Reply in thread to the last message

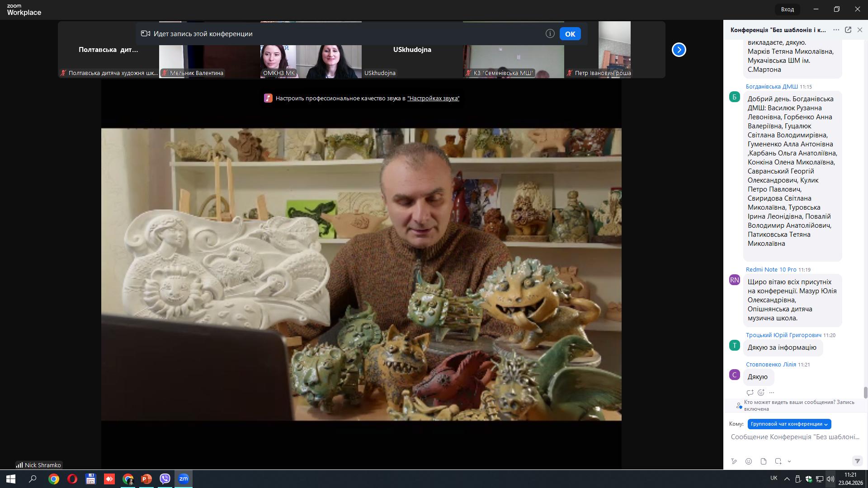pos(750,393)
